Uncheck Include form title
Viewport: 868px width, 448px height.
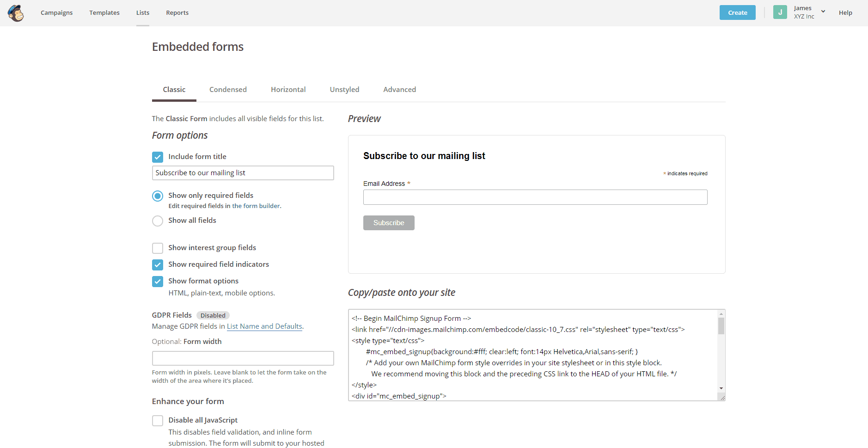[158, 157]
